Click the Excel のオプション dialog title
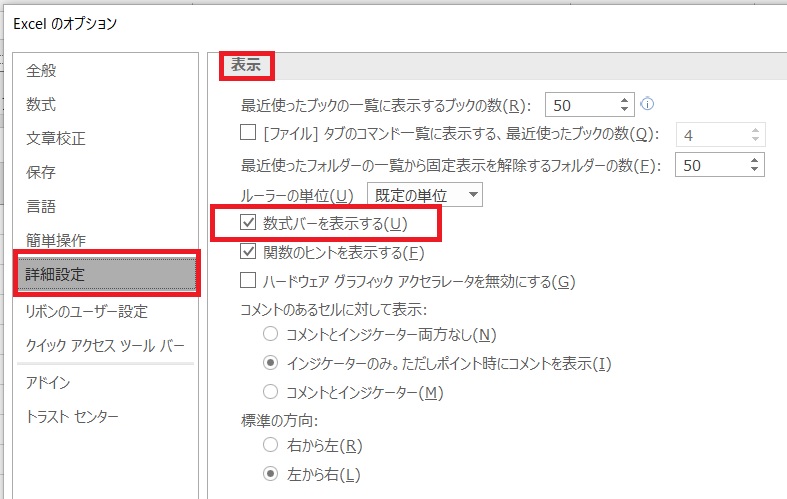The image size is (787, 499). click(x=65, y=24)
